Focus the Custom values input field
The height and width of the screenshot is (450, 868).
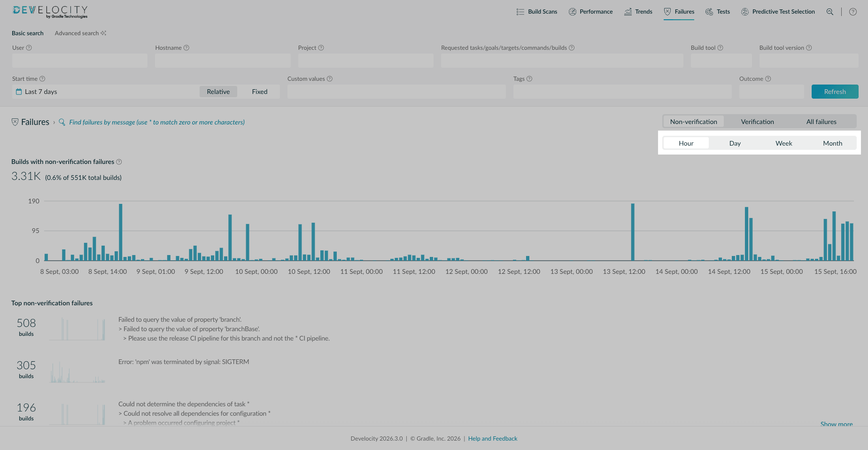(396, 92)
